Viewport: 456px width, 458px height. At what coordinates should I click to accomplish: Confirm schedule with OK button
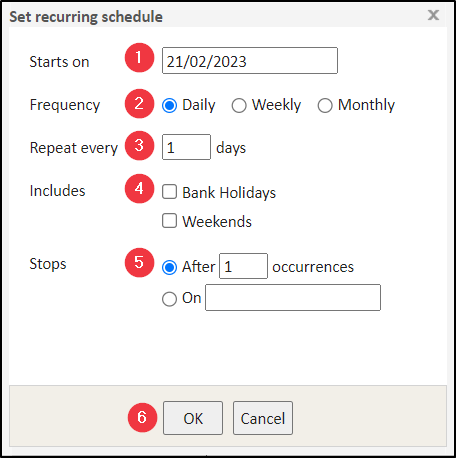coord(193,418)
